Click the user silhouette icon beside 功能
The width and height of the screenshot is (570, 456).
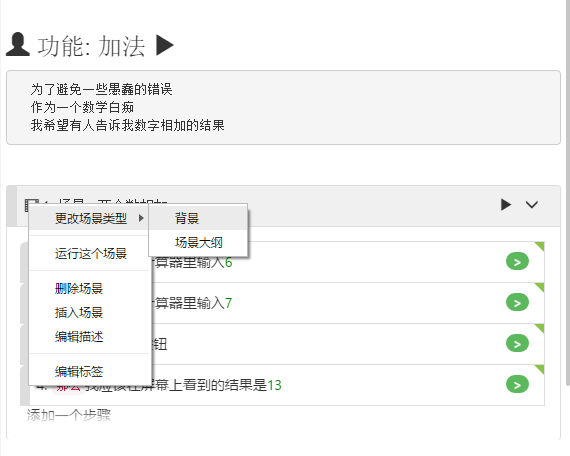coord(17,44)
